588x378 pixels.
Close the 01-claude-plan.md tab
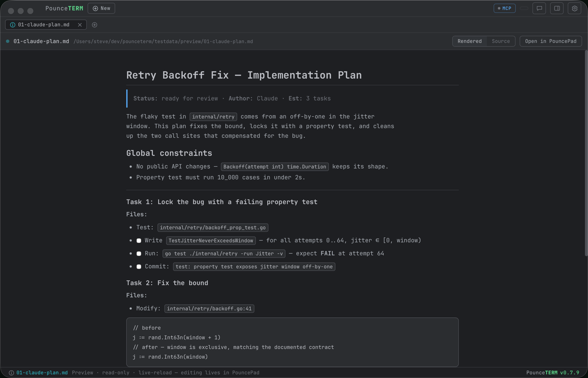80,25
